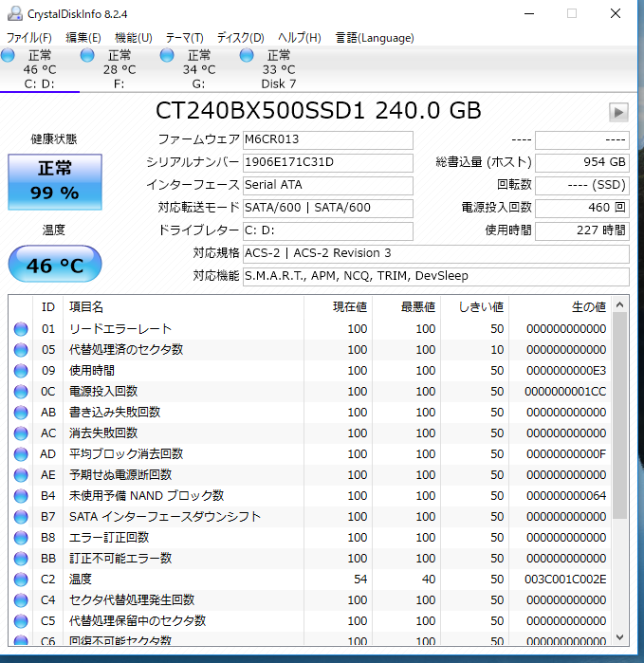Click status icon of B4 未使用予備 NAND row
This screenshot has height=663, width=644.
pyautogui.click(x=21, y=496)
